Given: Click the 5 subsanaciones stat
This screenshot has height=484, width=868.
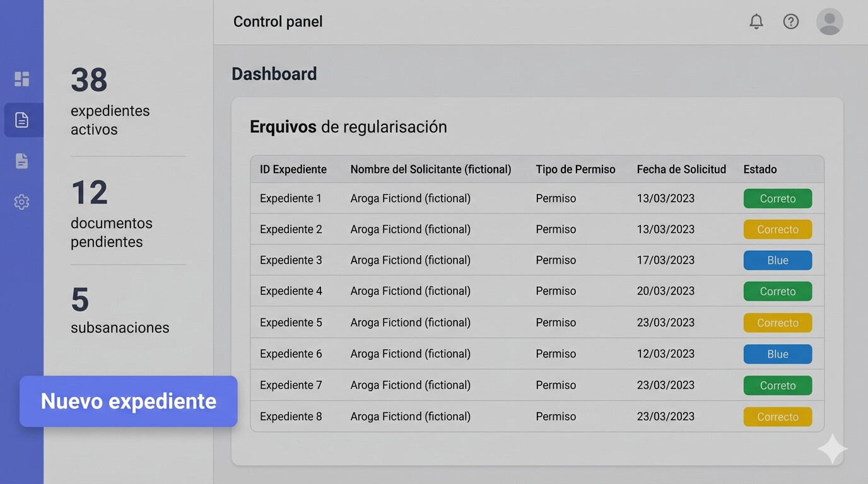Looking at the screenshot, I should (x=120, y=310).
